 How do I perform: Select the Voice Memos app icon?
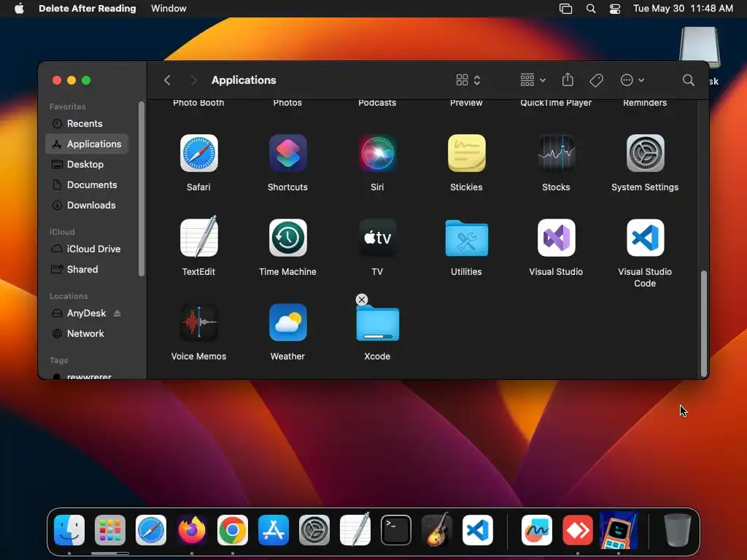click(x=198, y=322)
